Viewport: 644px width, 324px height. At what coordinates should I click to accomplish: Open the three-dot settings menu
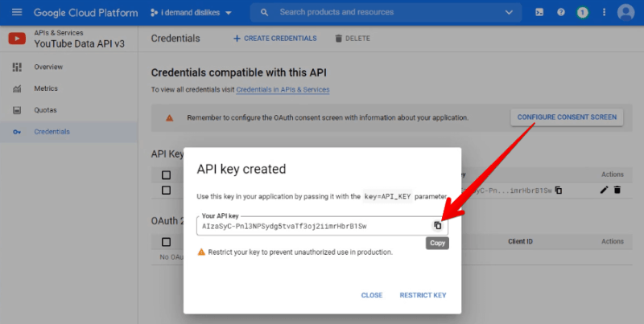(x=604, y=12)
